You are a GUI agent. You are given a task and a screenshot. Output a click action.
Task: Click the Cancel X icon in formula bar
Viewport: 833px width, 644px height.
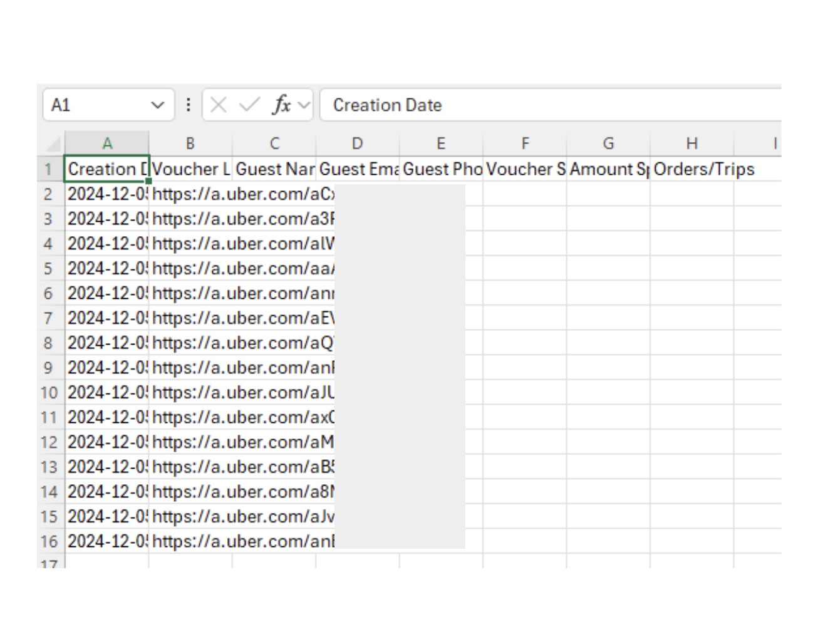[x=219, y=105]
